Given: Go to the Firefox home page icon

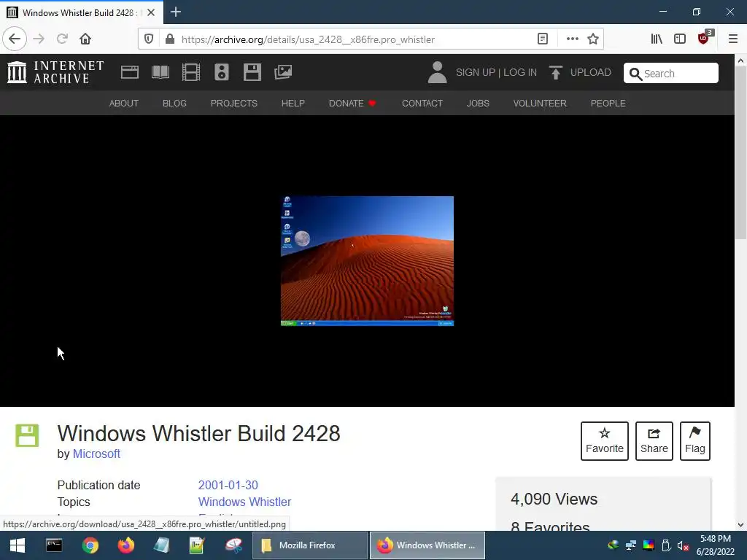Looking at the screenshot, I should tap(85, 39).
